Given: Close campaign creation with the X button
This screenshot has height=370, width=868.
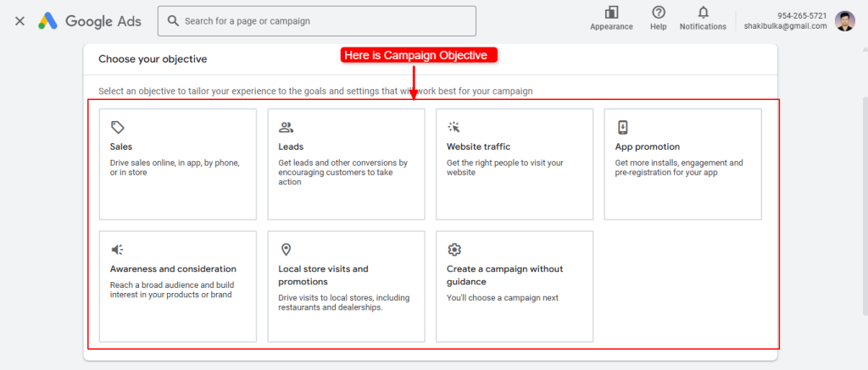Looking at the screenshot, I should coord(19,20).
